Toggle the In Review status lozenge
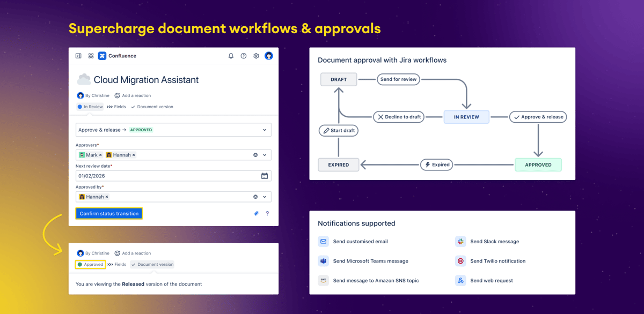 pyautogui.click(x=90, y=107)
